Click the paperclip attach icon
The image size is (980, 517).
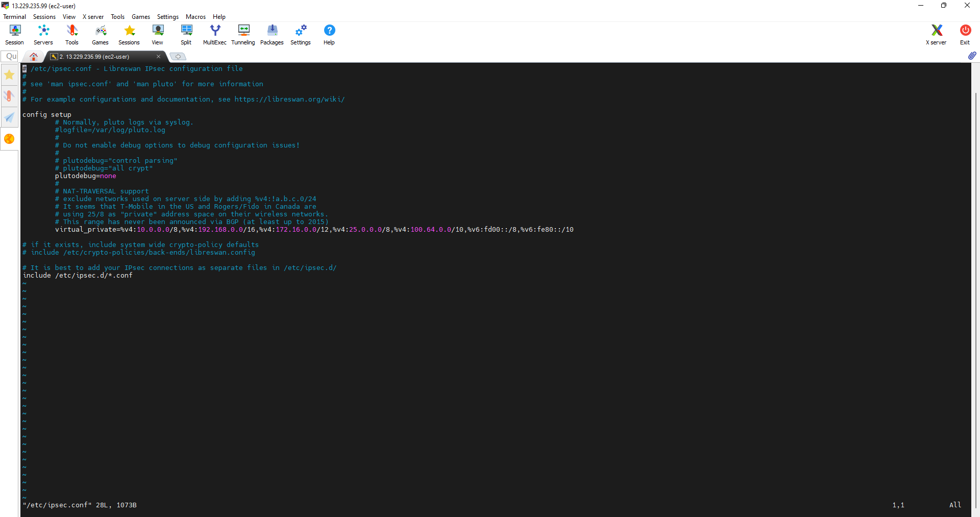[972, 56]
